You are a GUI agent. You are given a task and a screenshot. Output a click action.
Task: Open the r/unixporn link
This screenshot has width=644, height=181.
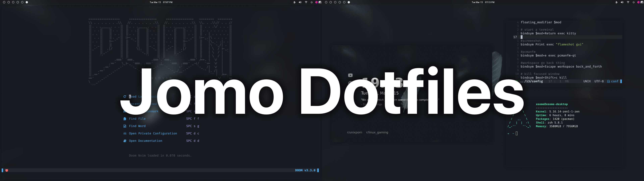point(355,133)
